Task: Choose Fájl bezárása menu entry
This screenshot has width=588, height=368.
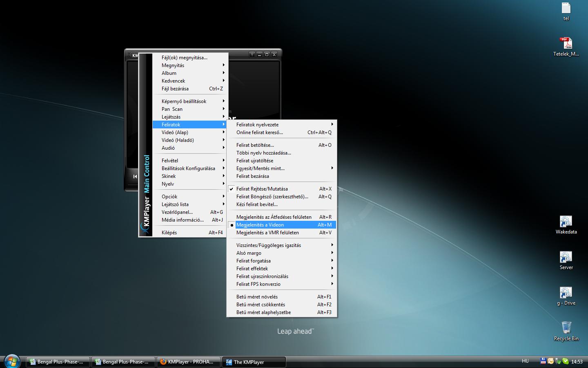Action: pos(190,89)
